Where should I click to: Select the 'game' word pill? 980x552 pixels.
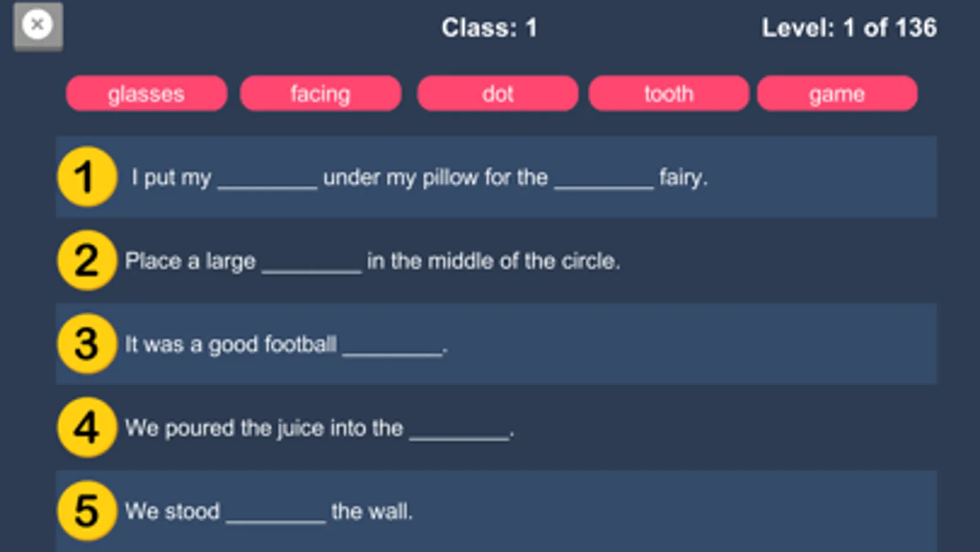tap(837, 94)
